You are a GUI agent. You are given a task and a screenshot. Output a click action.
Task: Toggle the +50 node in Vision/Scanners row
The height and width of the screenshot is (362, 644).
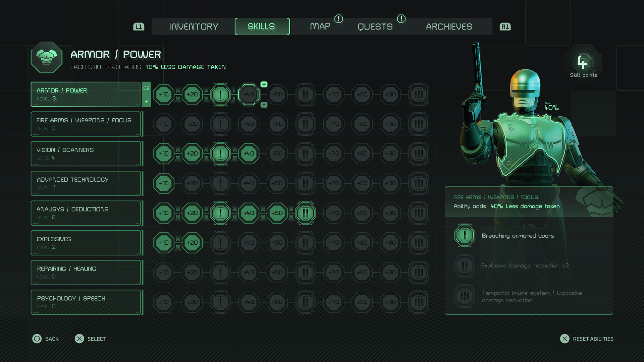[x=277, y=154]
